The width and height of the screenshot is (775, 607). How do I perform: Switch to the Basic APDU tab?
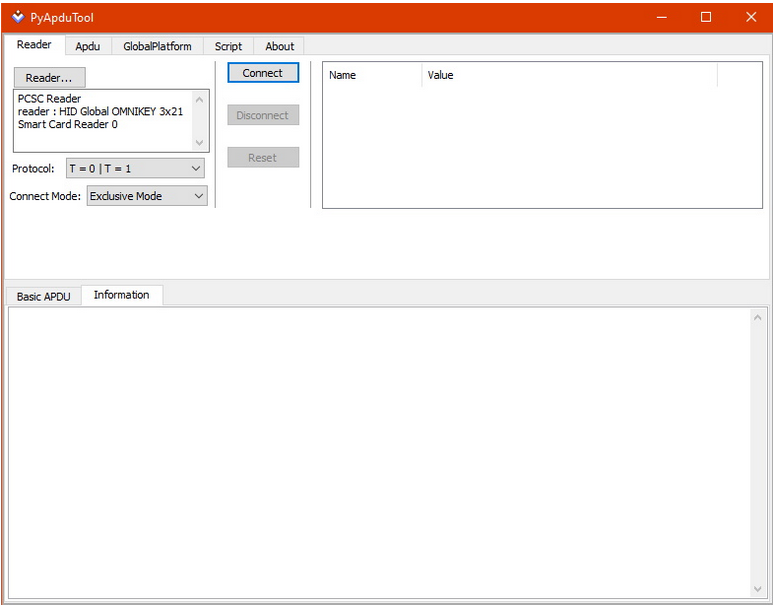coord(43,297)
